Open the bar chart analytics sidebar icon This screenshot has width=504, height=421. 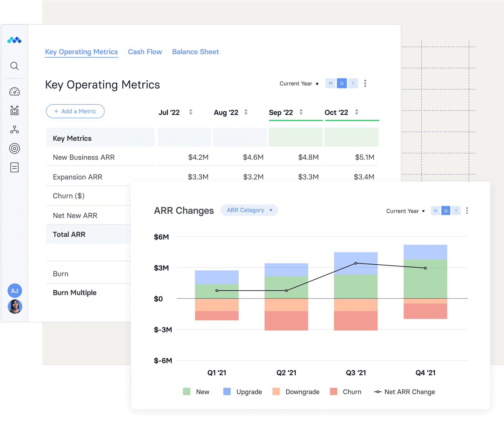point(14,110)
